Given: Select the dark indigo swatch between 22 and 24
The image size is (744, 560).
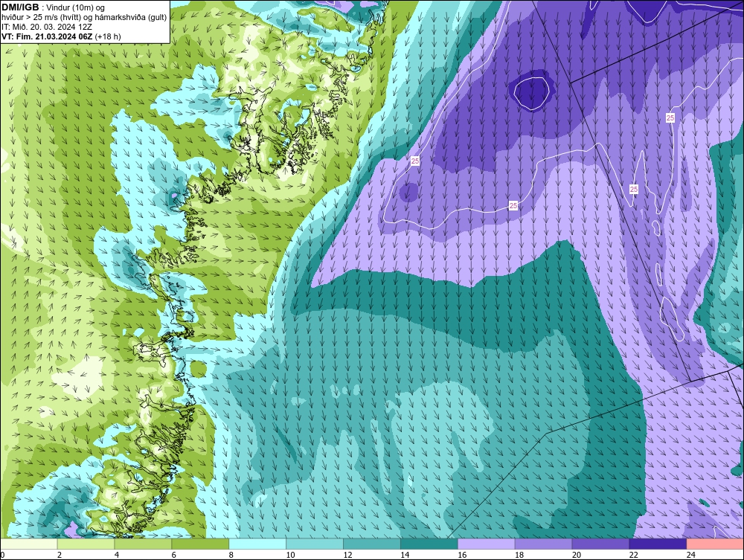Looking at the screenshot, I should (x=658, y=544).
